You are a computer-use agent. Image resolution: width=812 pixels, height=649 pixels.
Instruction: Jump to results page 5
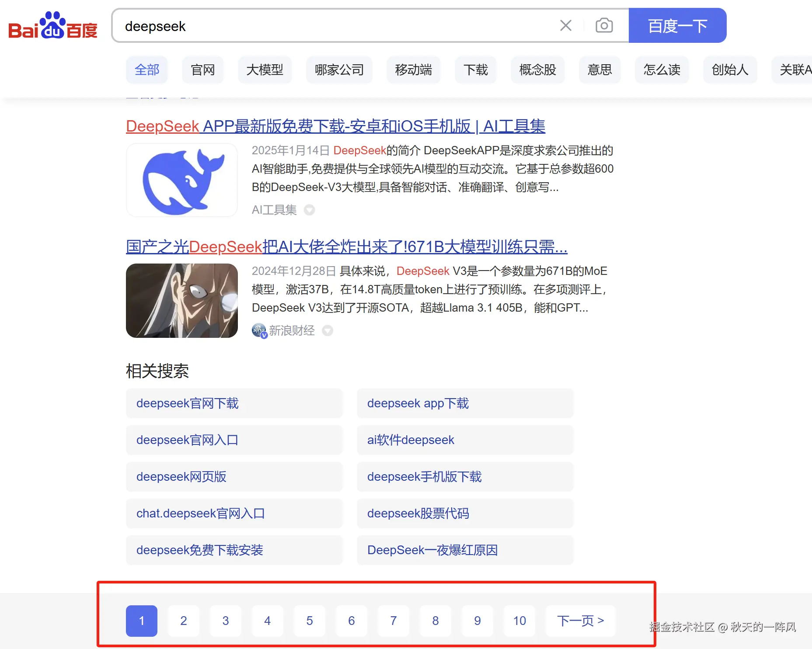click(x=310, y=621)
